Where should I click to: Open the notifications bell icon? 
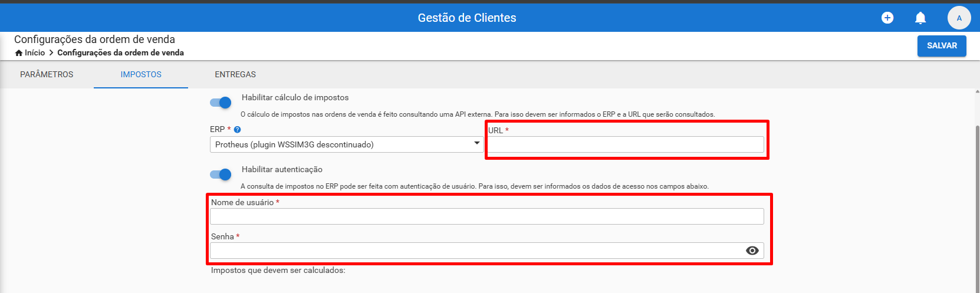point(920,18)
